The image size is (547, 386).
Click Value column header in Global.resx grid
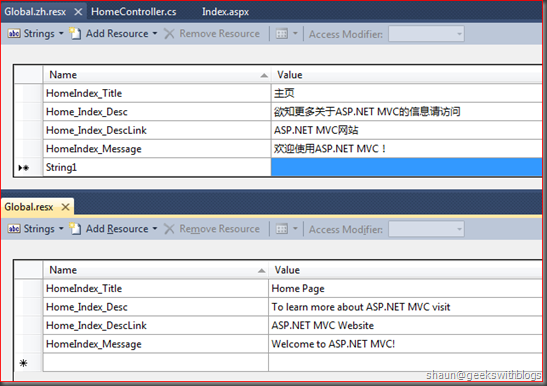click(x=405, y=270)
